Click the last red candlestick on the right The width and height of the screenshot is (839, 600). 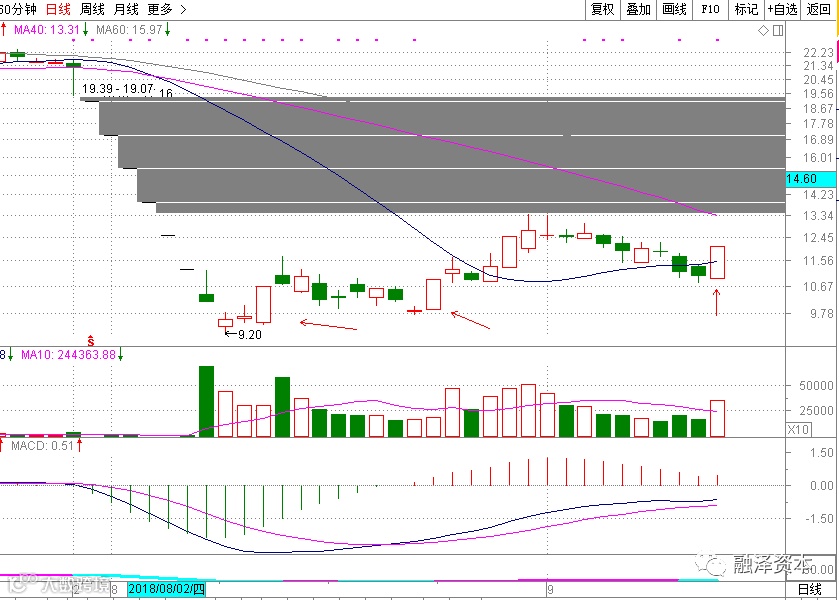coord(717,262)
